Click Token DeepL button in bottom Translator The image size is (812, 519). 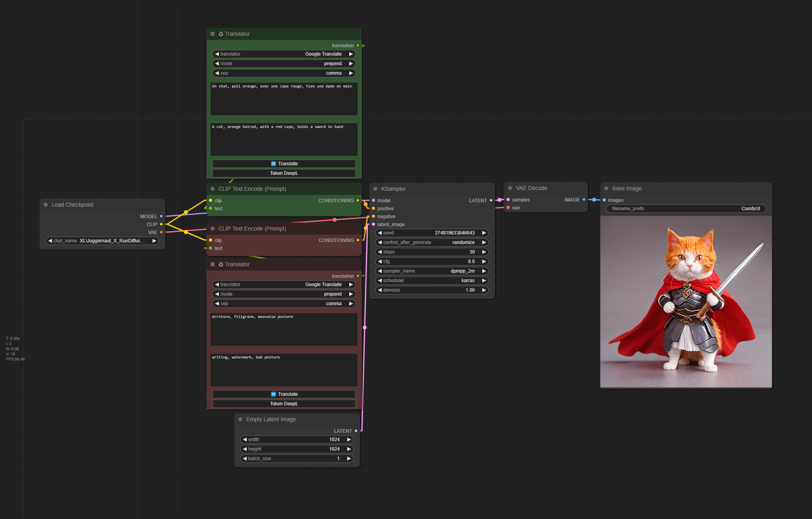284,404
